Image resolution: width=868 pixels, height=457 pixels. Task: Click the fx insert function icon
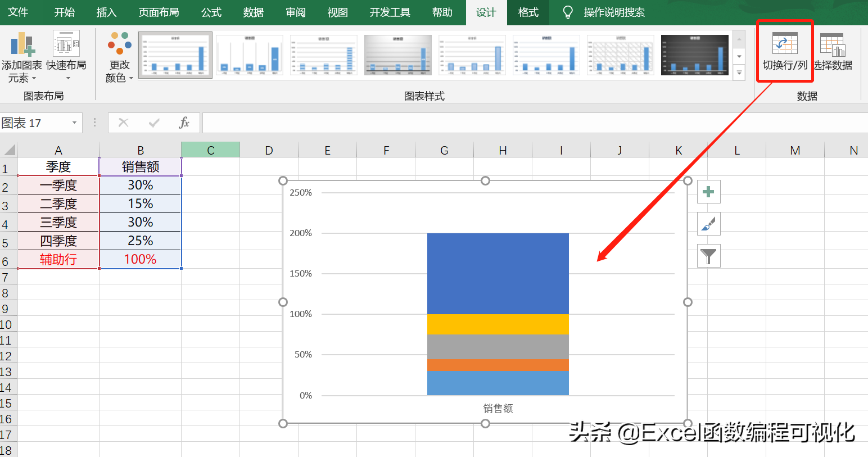click(x=184, y=123)
